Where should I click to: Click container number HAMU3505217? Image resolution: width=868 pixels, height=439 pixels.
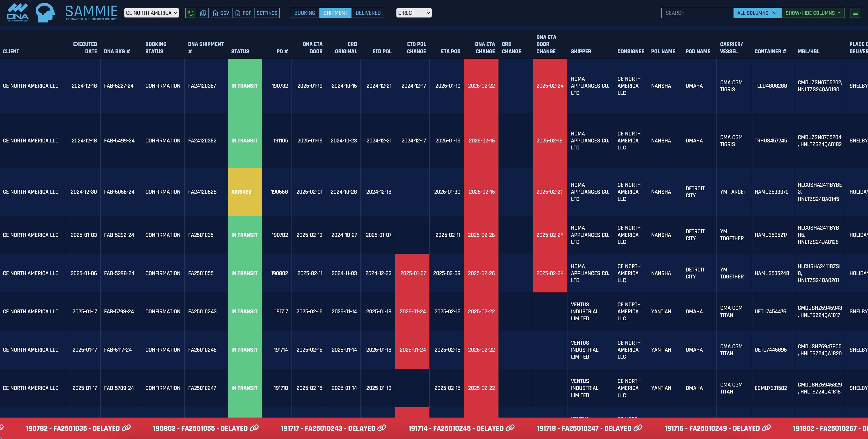click(x=771, y=235)
